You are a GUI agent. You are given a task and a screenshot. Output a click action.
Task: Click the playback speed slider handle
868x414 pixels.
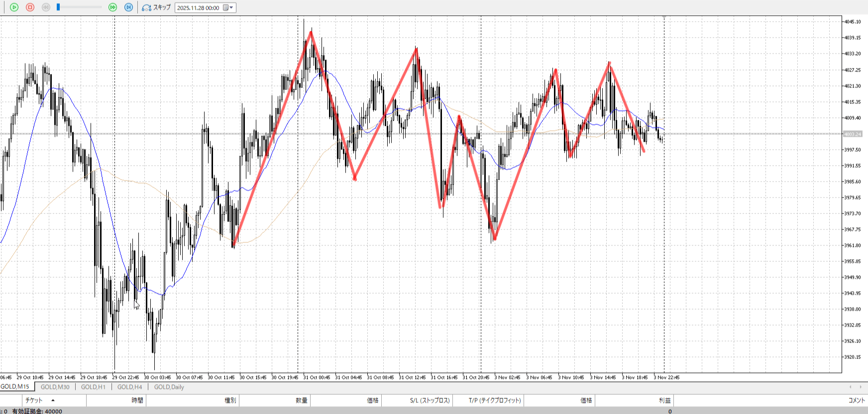click(x=58, y=7)
